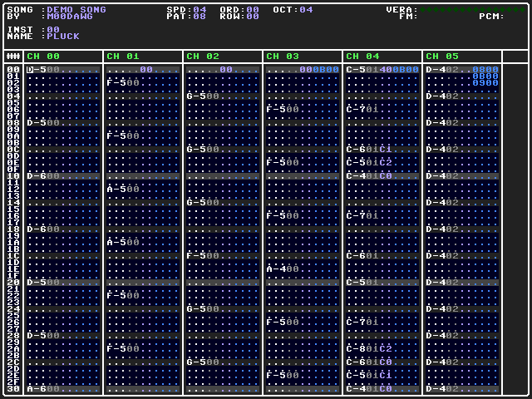Select the CH 03 channel header

pyautogui.click(x=283, y=57)
